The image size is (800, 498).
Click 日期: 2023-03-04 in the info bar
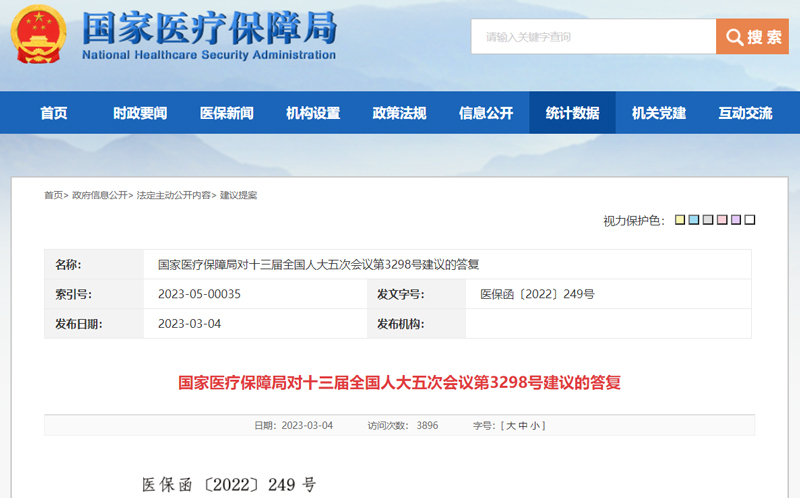pyautogui.click(x=293, y=426)
